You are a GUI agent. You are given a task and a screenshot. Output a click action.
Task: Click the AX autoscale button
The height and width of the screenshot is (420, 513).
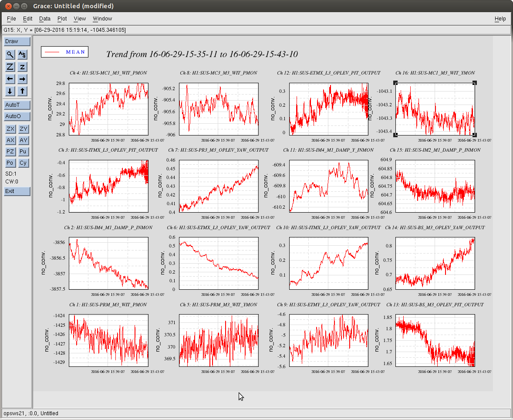(x=10, y=140)
